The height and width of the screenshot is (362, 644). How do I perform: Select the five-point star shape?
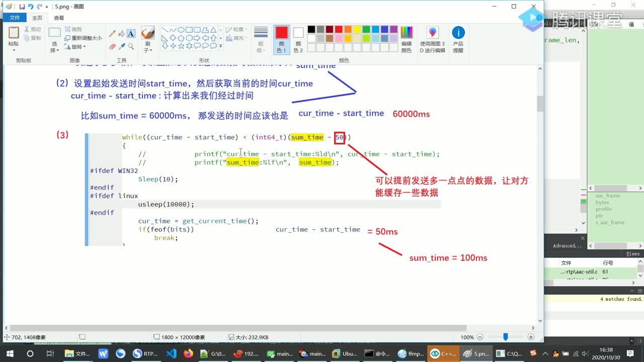coord(181,46)
